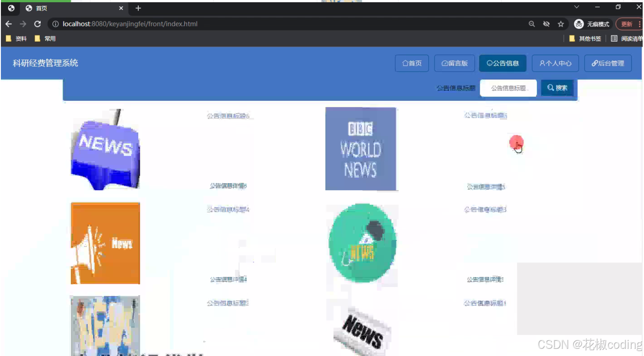Image resolution: width=644 pixels, height=356 pixels.
Task: Click the title 公告信息标题1
Action: point(485,303)
